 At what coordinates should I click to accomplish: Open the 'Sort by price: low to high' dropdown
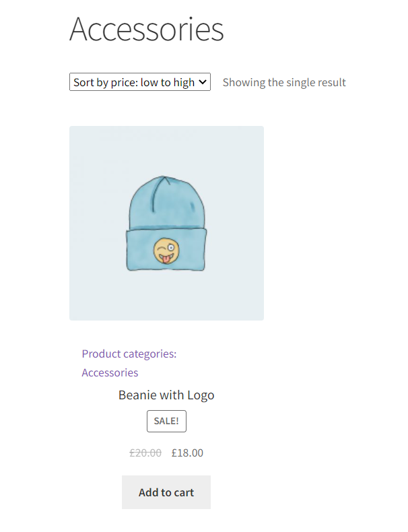(140, 82)
